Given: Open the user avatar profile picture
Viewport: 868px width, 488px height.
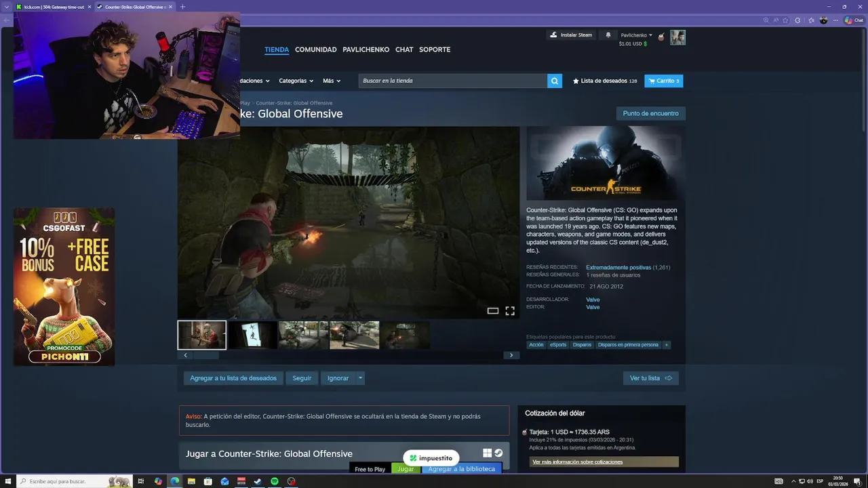Looking at the screenshot, I should tap(677, 37).
